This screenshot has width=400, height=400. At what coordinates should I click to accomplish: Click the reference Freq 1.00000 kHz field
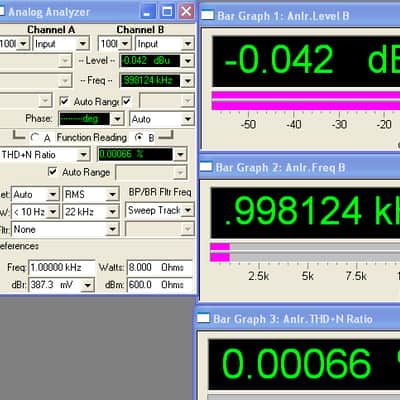pyautogui.click(x=62, y=267)
